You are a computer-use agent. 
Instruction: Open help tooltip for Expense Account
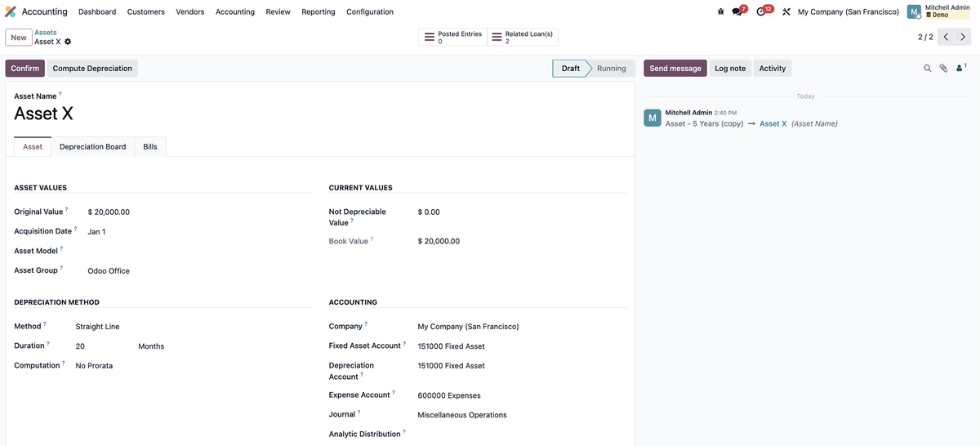394,393
